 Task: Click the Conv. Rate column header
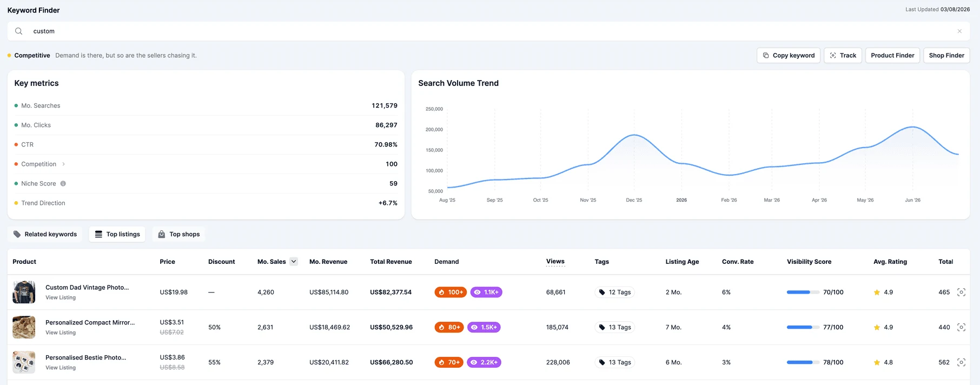738,262
